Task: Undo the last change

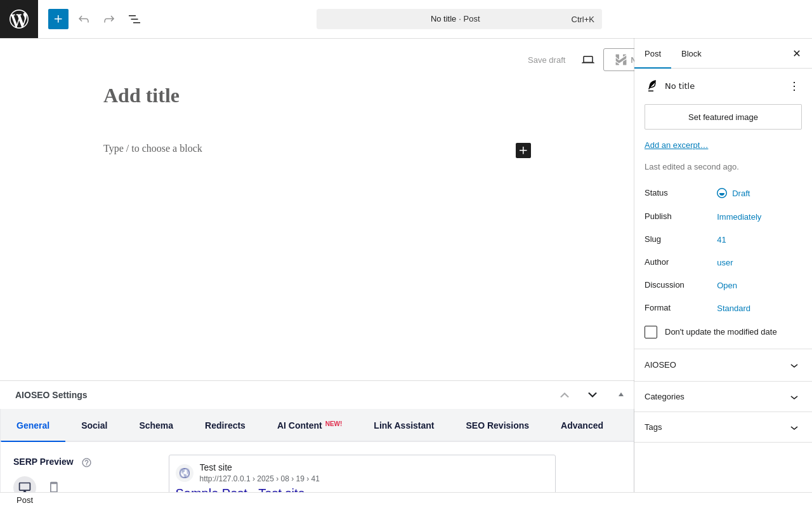Action: pos(84,19)
